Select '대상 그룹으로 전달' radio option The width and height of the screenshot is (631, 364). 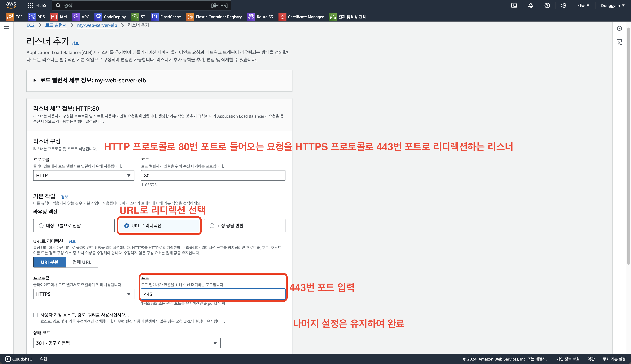coord(41,226)
